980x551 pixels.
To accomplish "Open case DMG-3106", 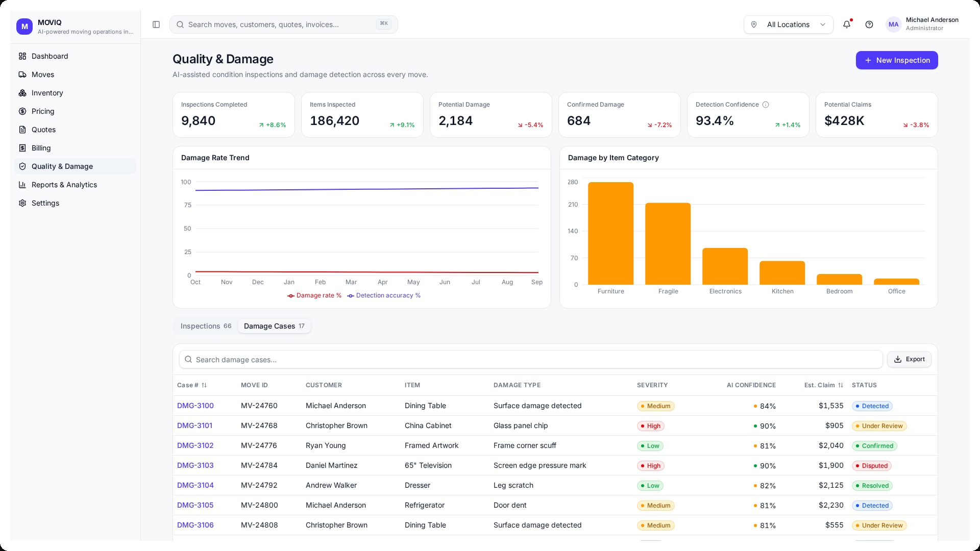I will click(195, 525).
